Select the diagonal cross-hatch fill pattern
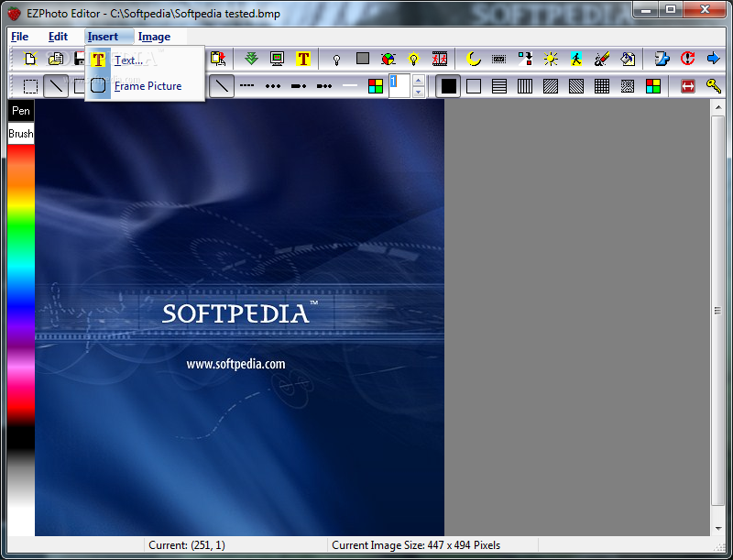The image size is (733, 560). [628, 86]
